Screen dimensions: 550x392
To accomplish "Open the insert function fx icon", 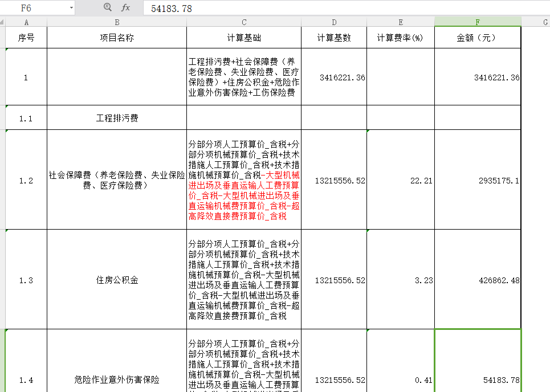I will pos(125,7).
